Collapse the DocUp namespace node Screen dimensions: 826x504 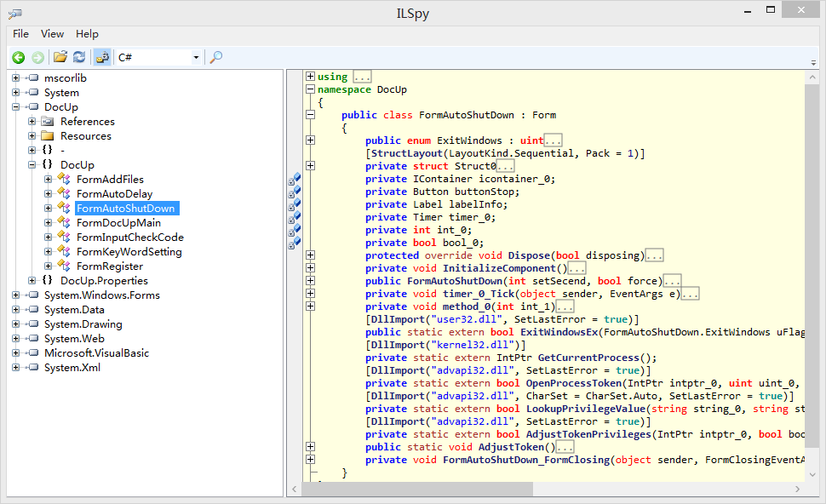32,165
